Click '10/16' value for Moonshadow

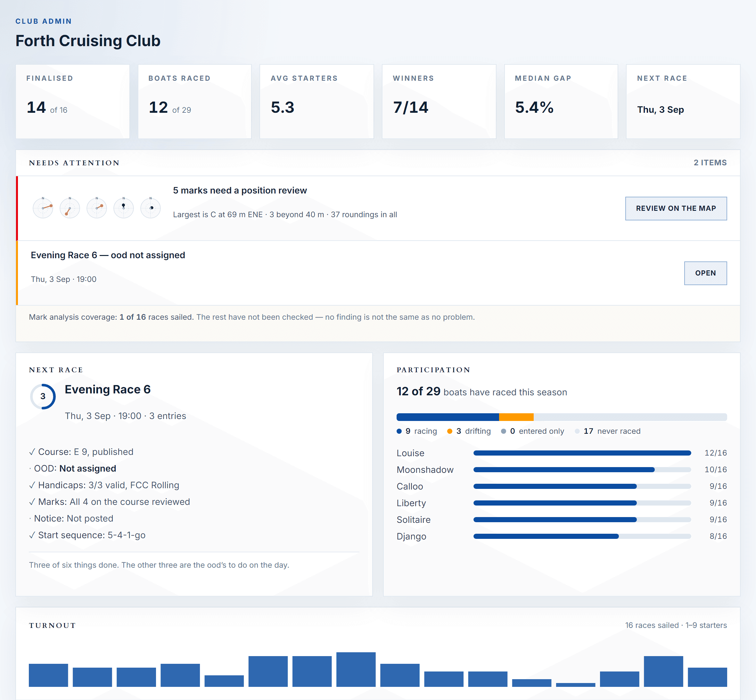pyautogui.click(x=715, y=470)
